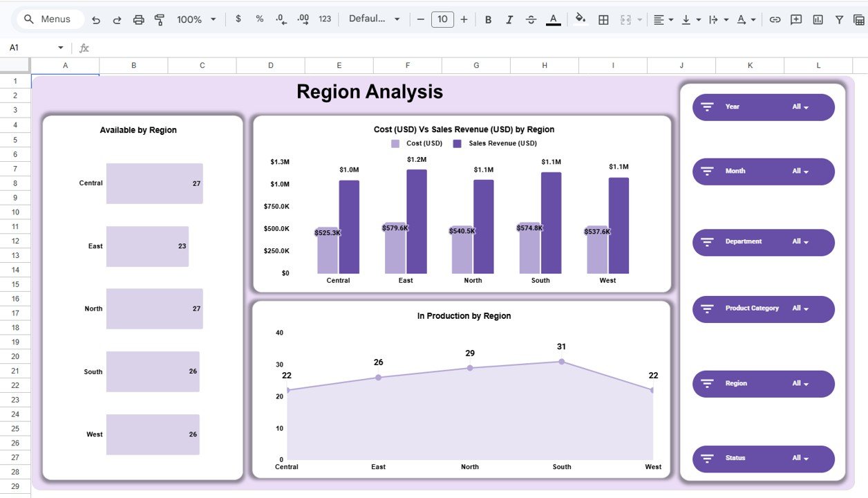Image resolution: width=868 pixels, height=498 pixels.
Task: Apply currency format with the dollar icon
Action: tap(238, 19)
